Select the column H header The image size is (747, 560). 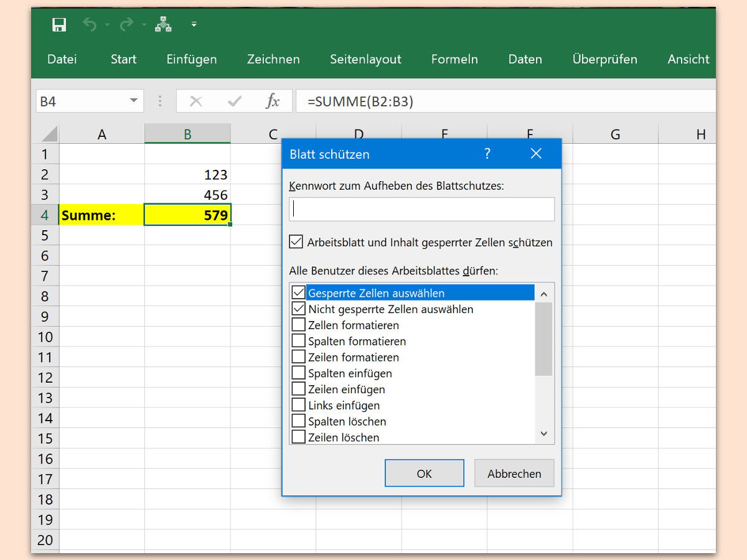[x=687, y=134]
